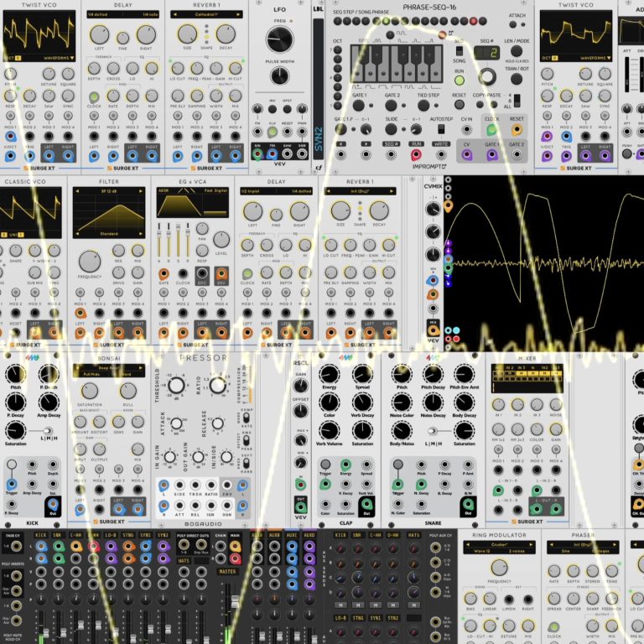Click the GATE 1 button

359,106
